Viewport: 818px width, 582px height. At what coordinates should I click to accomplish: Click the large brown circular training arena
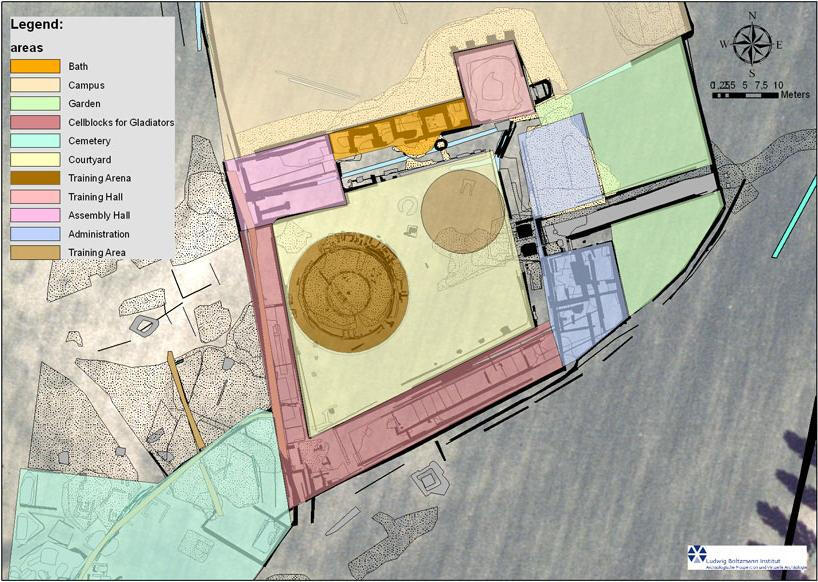[348, 291]
